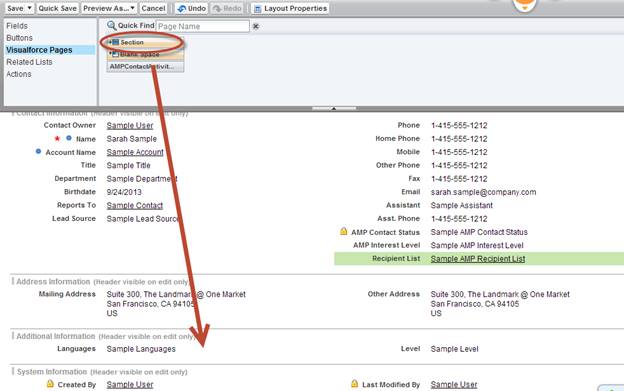The image size is (624, 391).
Task: Select the Email value sarah.sample@company.com
Action: coord(483,192)
